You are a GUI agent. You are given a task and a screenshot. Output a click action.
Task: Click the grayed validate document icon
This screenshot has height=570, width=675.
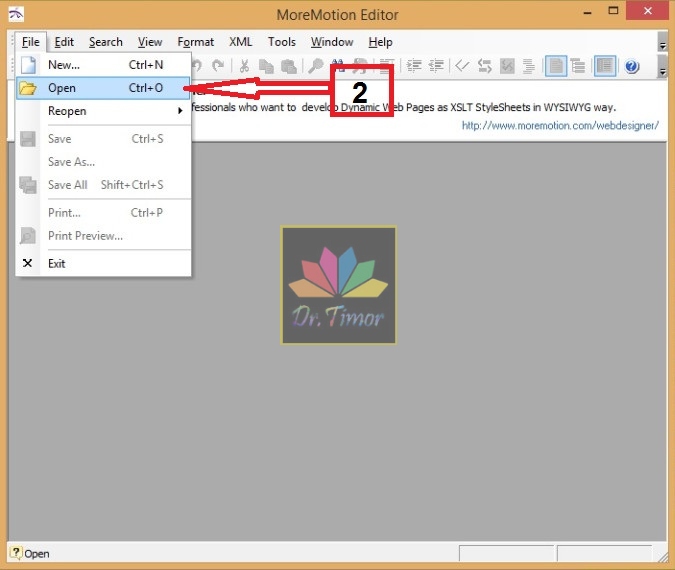coord(507,66)
